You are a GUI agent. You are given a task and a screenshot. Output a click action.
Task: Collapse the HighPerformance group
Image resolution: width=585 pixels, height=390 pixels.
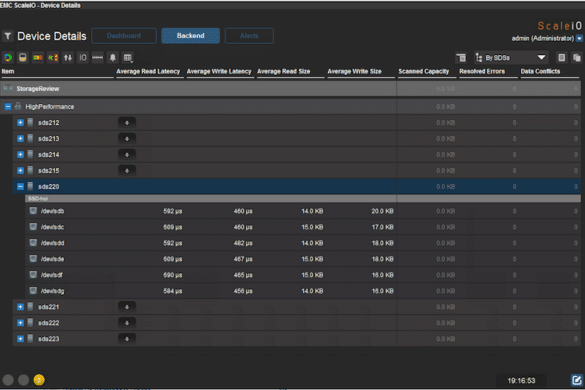point(8,107)
